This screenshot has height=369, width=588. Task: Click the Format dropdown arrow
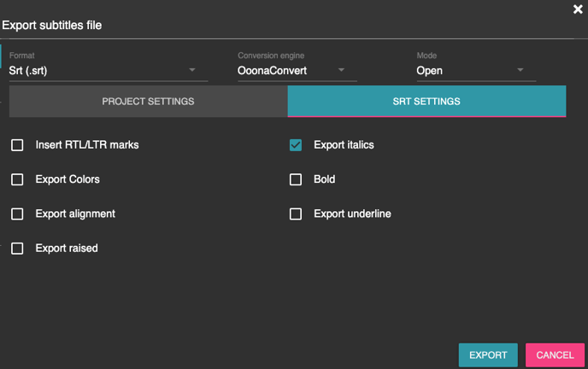(192, 70)
